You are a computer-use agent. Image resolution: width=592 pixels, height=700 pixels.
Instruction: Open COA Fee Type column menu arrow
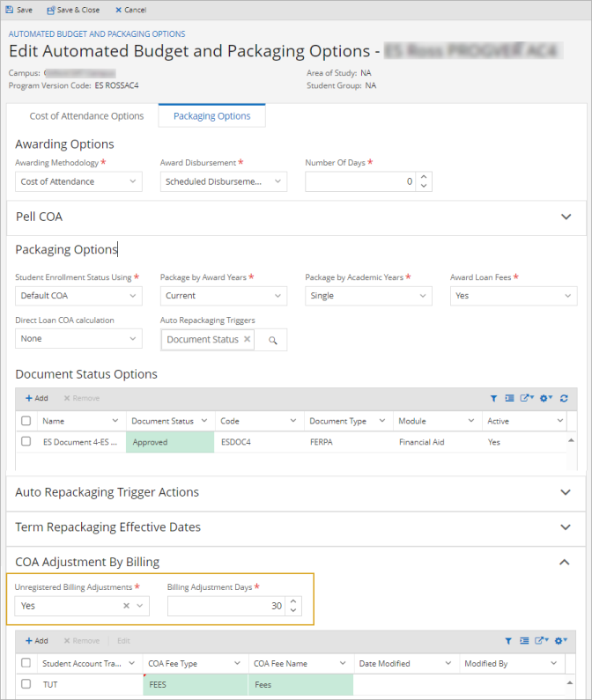[x=237, y=663]
